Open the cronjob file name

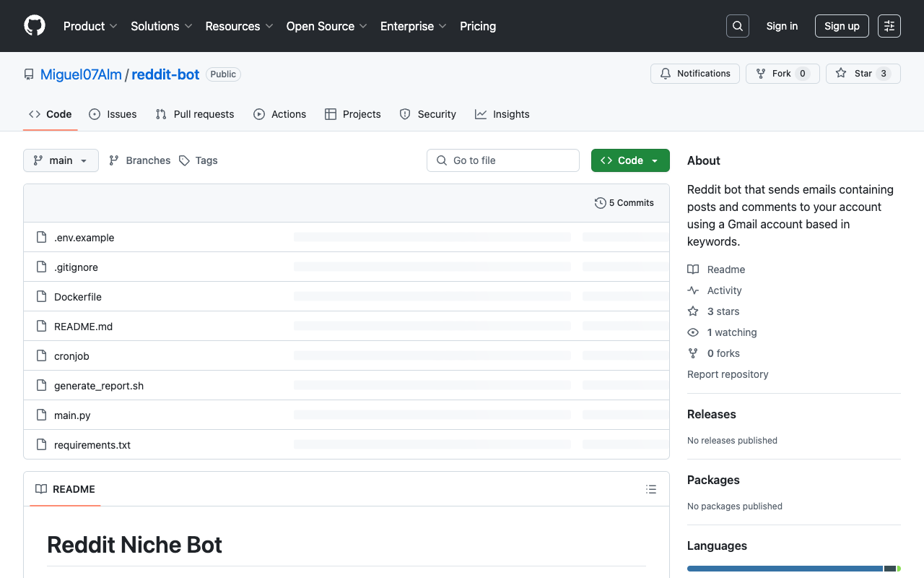pyautogui.click(x=71, y=356)
